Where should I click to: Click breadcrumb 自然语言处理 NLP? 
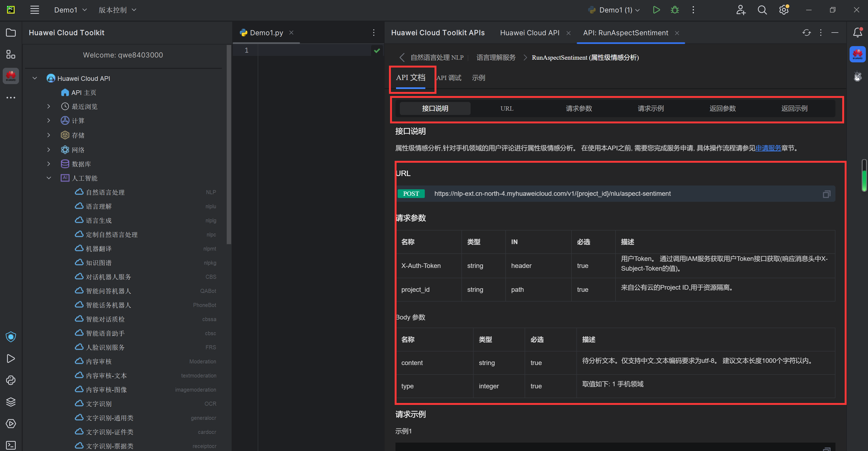pyautogui.click(x=437, y=57)
